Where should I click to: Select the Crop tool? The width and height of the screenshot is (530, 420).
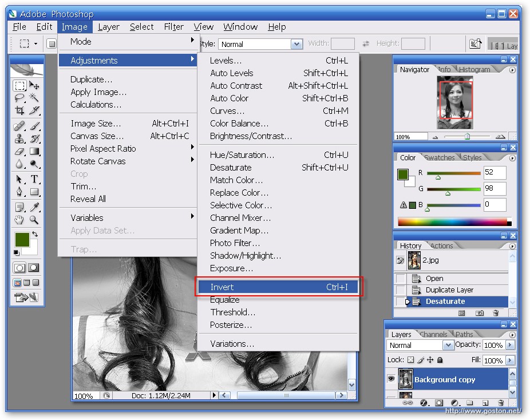[19, 110]
